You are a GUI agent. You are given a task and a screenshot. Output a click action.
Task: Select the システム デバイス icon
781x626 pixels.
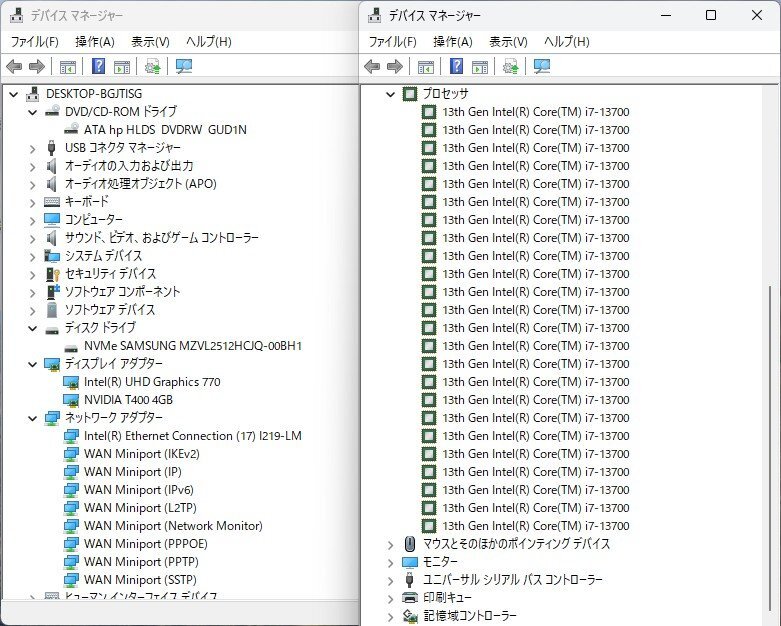tap(52, 255)
